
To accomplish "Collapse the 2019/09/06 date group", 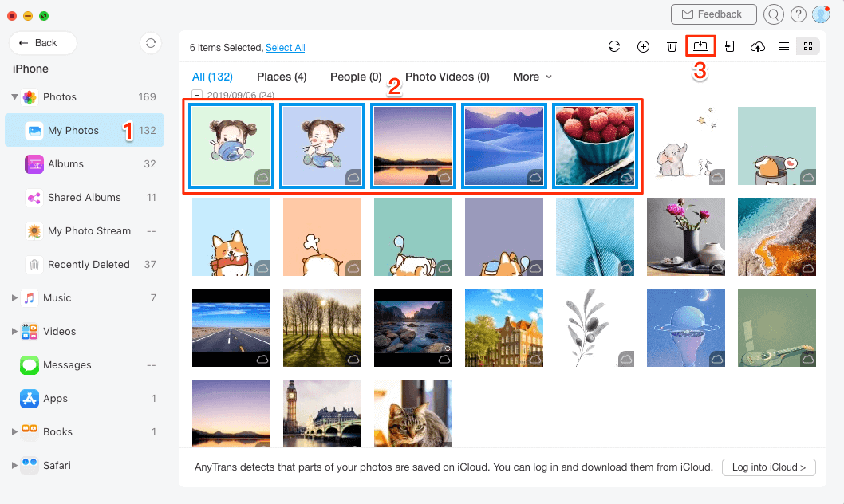I will (197, 95).
